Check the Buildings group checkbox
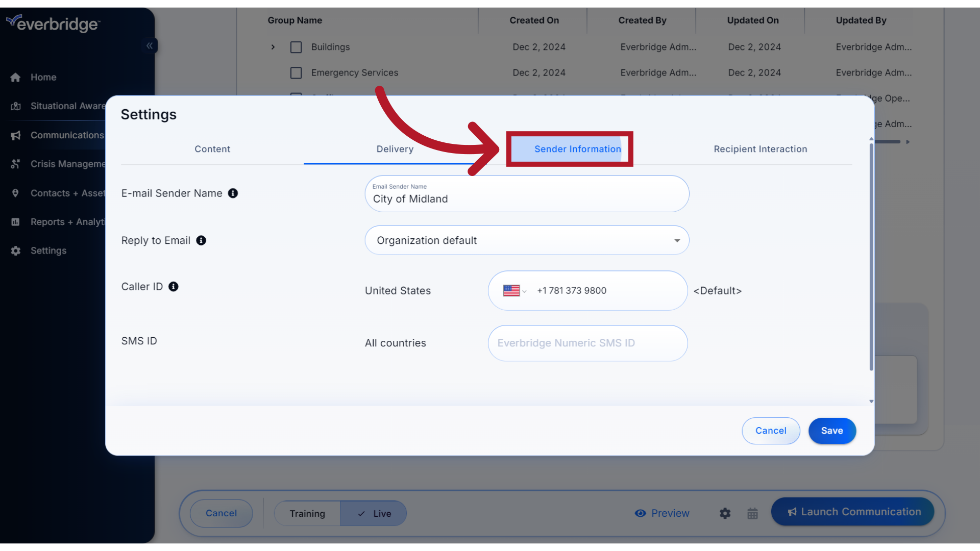Viewport: 980px width, 551px height. click(x=296, y=47)
